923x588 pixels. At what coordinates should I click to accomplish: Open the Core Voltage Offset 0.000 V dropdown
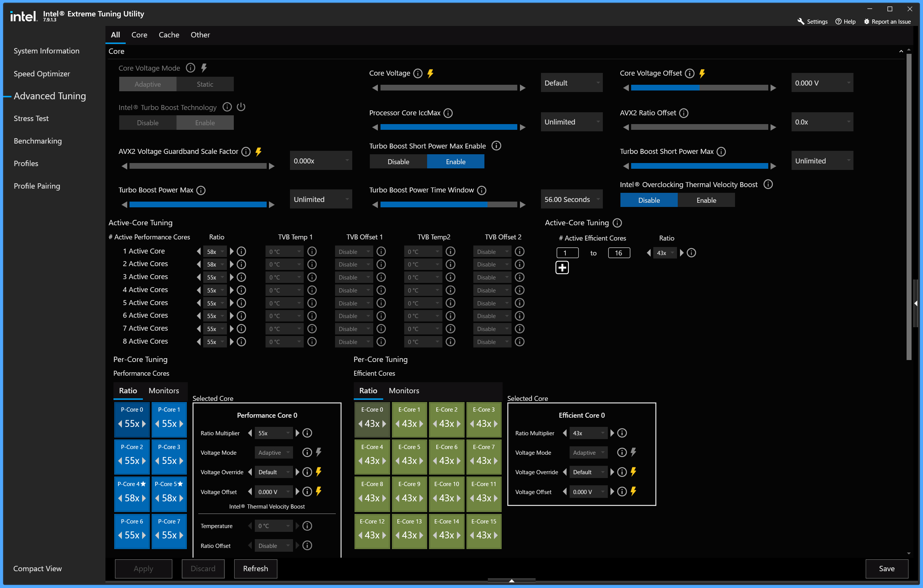[822, 83]
